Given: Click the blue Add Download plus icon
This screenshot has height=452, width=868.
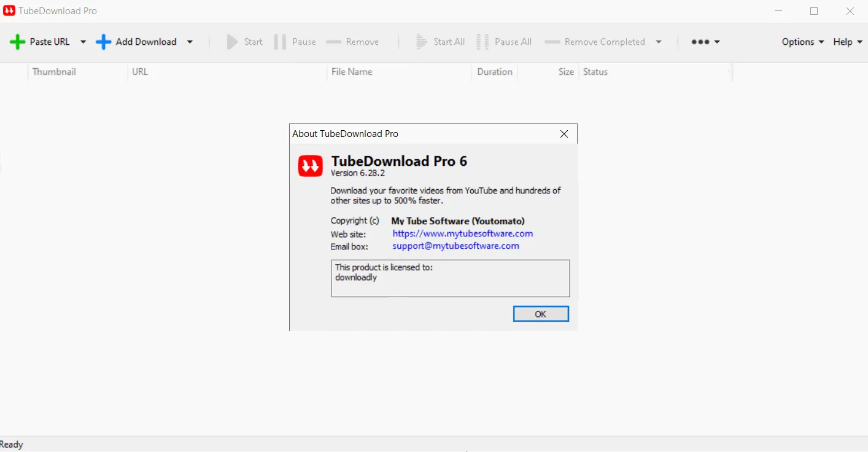Looking at the screenshot, I should point(104,42).
